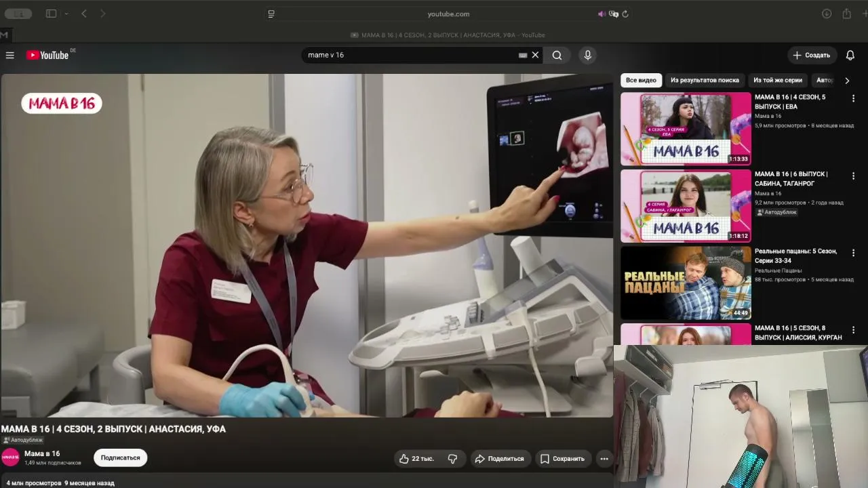Screen dimensions: 868x488
Task: Open options menu for Реальные пацаны video
Action: click(x=853, y=252)
